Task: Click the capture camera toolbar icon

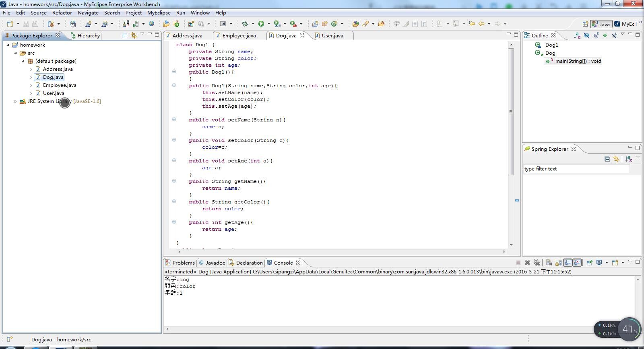Action: point(223,24)
